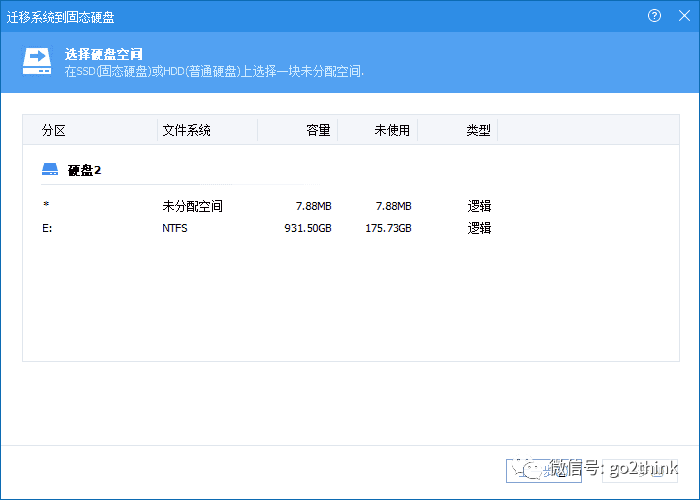Click the disk migration arrow icon in header

[37, 61]
